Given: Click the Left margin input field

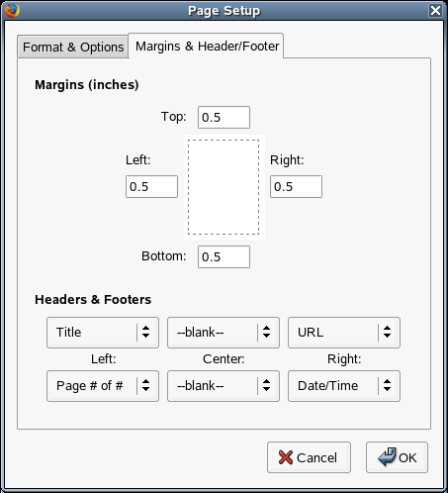Looking at the screenshot, I should pos(151,186).
